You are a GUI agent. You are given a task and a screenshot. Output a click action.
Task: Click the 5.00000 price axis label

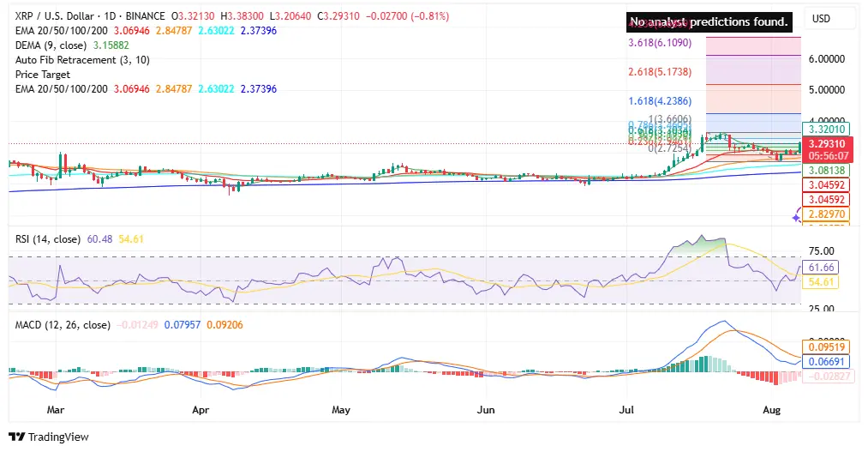(x=827, y=90)
